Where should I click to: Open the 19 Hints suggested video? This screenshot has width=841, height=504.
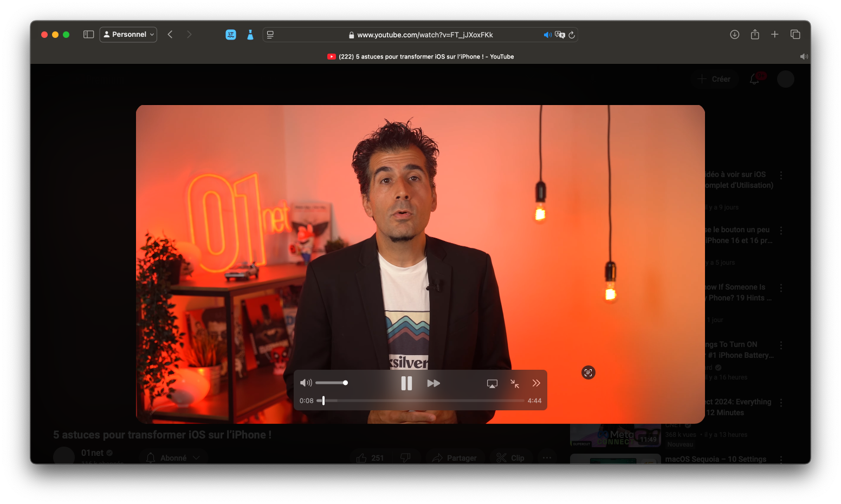pos(738,292)
